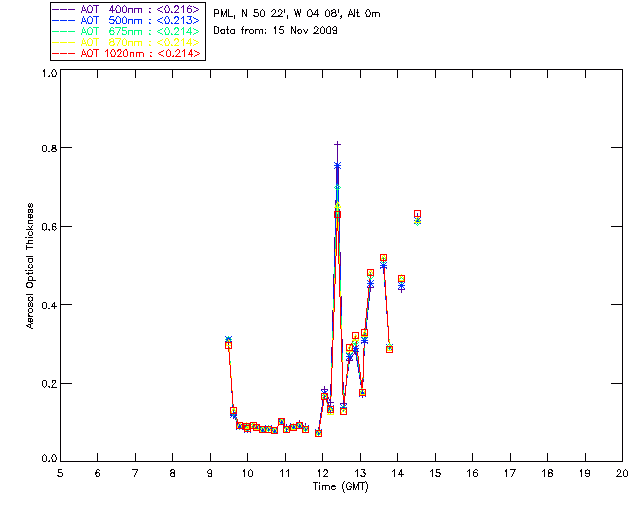The height and width of the screenshot is (512, 640).
Task: Click the x-axis tick label 12
Action: [x=322, y=473]
